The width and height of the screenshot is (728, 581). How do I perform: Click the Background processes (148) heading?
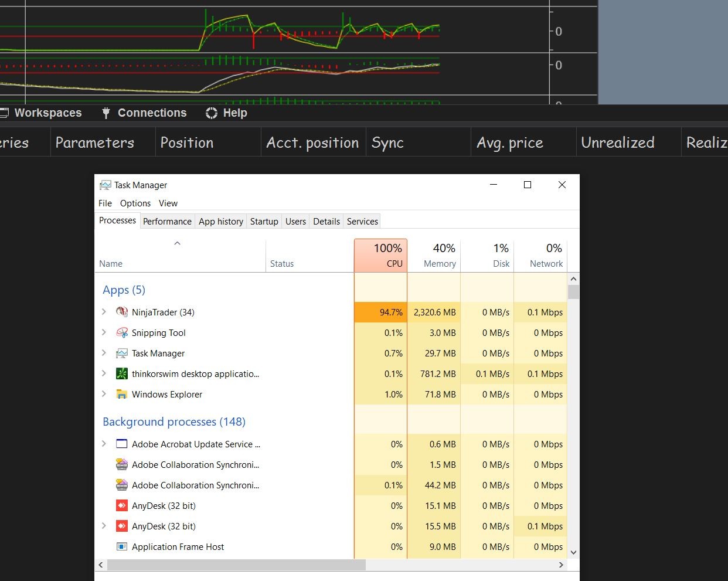174,422
